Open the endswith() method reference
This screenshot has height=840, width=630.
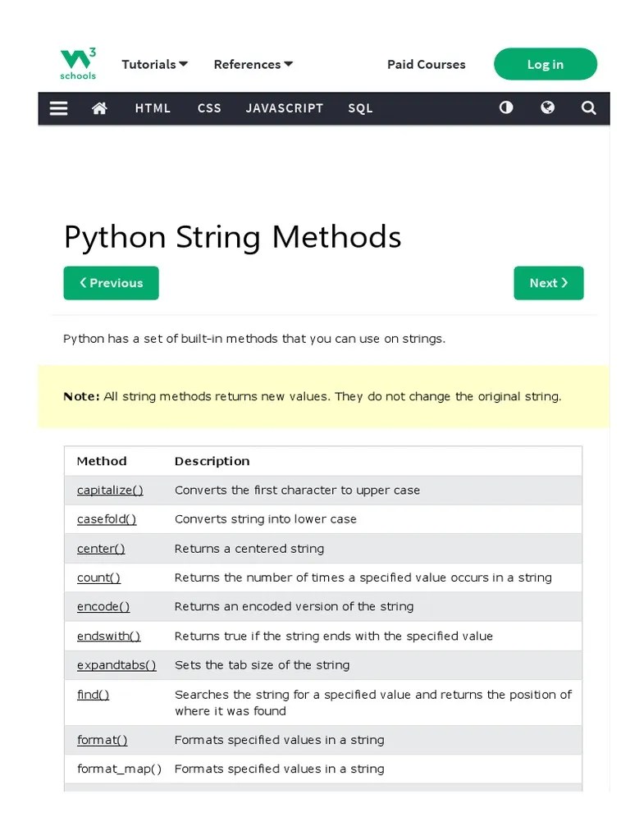point(107,636)
